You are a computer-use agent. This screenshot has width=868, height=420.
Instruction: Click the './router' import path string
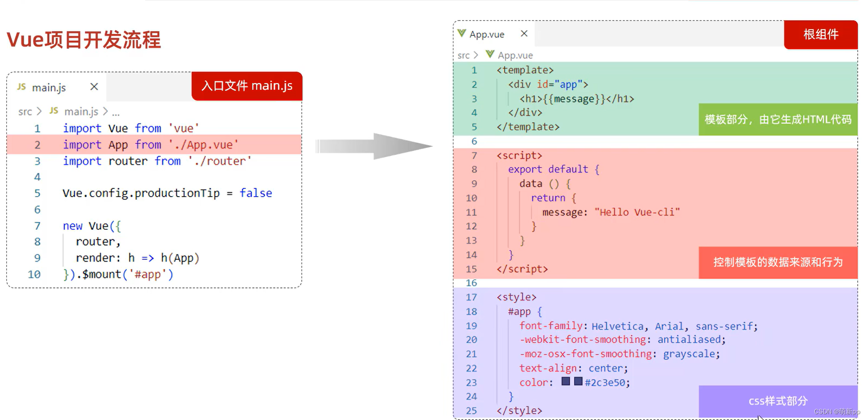coord(219,161)
